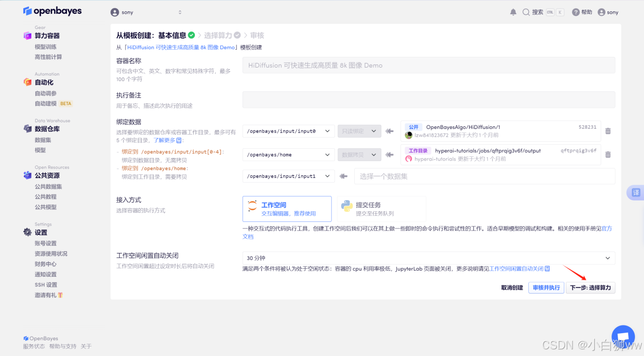The image size is (644, 356).
Task: Open 自动建模 BETA in the sidebar
Action: tap(53, 104)
